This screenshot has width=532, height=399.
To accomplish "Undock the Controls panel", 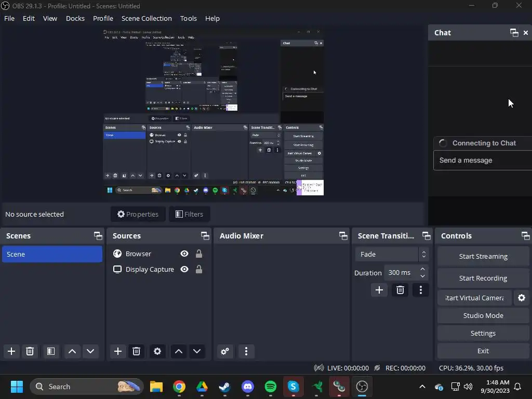I will (x=526, y=236).
